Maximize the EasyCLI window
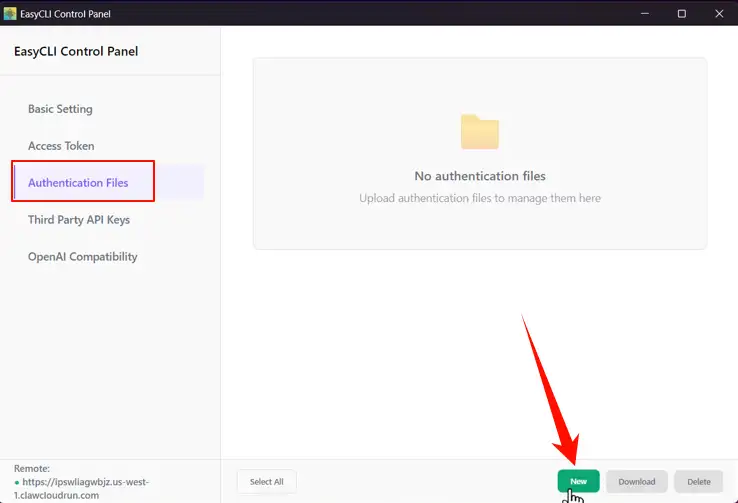Viewport: 738px width, 503px height. pyautogui.click(x=682, y=14)
